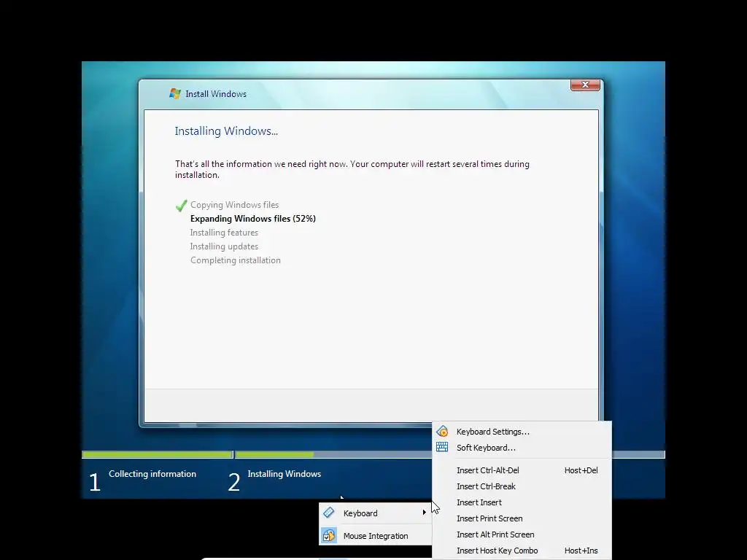The image size is (747, 560).
Task: Click the Mouse Integration icon
Action: [x=329, y=536]
